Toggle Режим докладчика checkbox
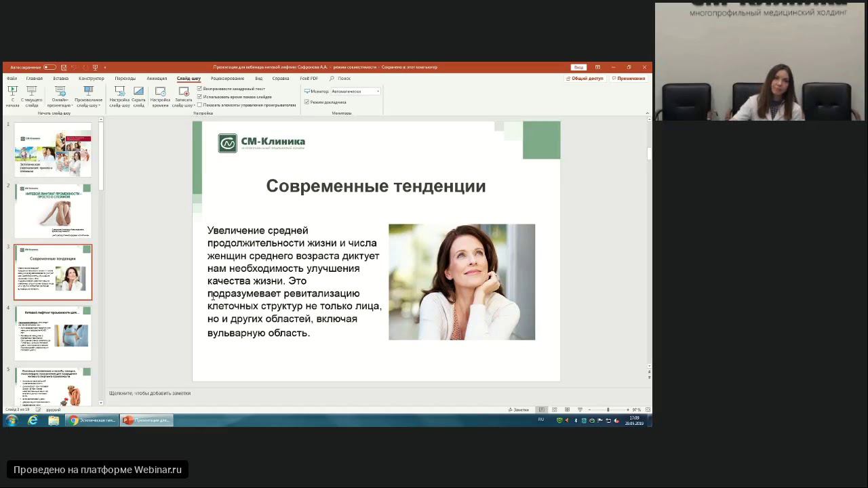Screen dimensions: 868x488 307,102
